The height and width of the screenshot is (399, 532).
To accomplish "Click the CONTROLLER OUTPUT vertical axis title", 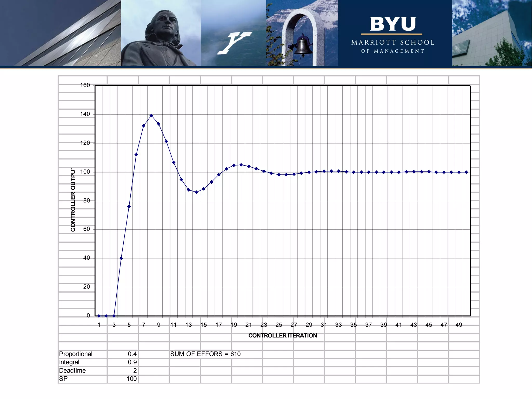I will pyautogui.click(x=73, y=200).
